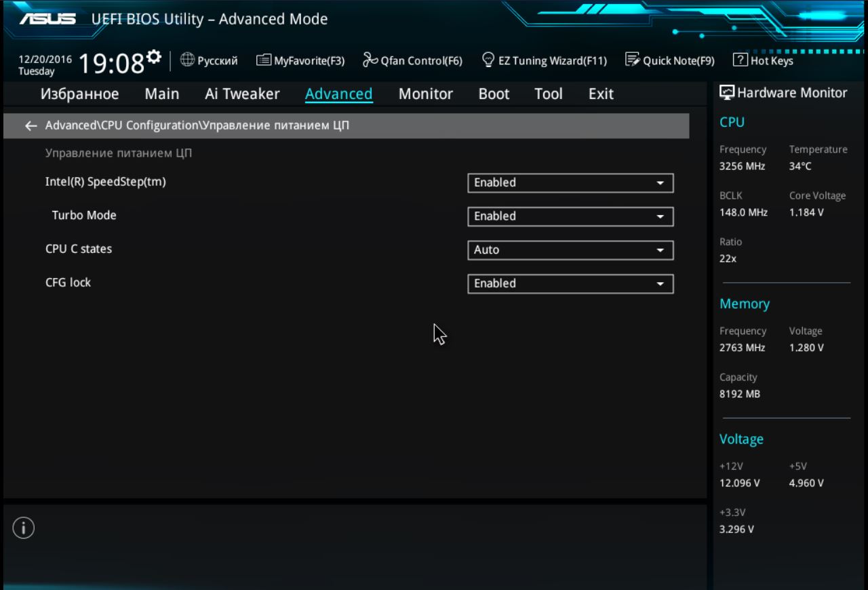Screen dimensions: 868x590
Task: Switch to the Tool tab
Action: pyautogui.click(x=549, y=94)
